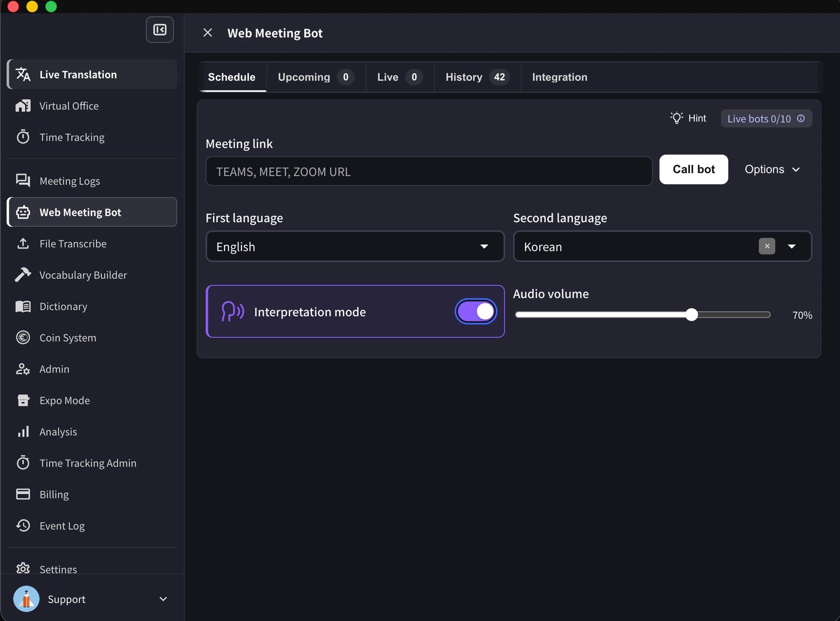Click the Interpretation mode speaking icon
Viewport: 840px width, 621px height.
pos(233,312)
